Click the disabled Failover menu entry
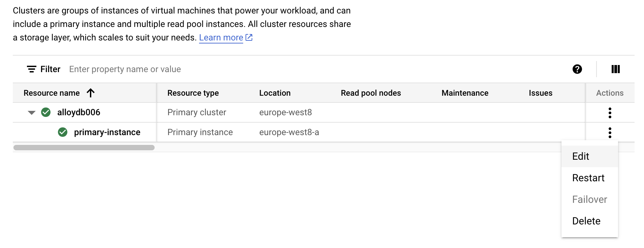This screenshot has width=644, height=248. pyautogui.click(x=589, y=199)
